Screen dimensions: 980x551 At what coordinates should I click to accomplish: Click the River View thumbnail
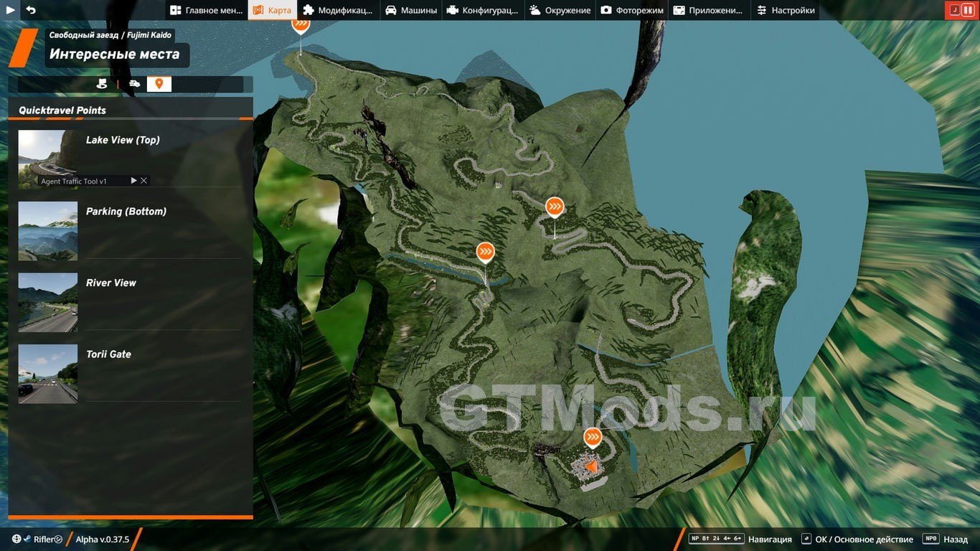pyautogui.click(x=48, y=302)
